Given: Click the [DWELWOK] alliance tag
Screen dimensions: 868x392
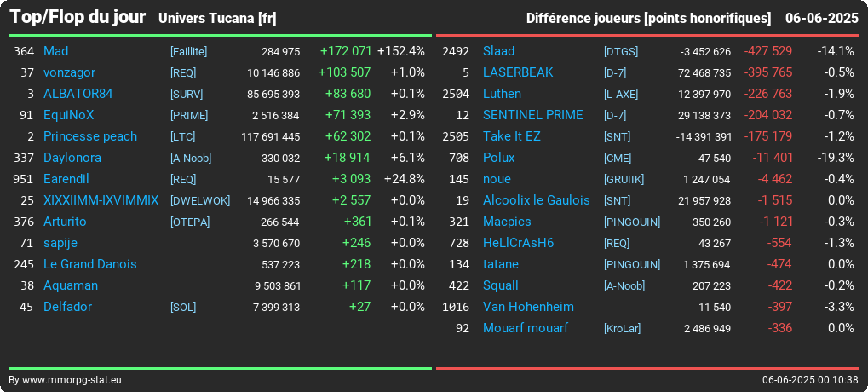Looking at the screenshot, I should [x=200, y=200].
